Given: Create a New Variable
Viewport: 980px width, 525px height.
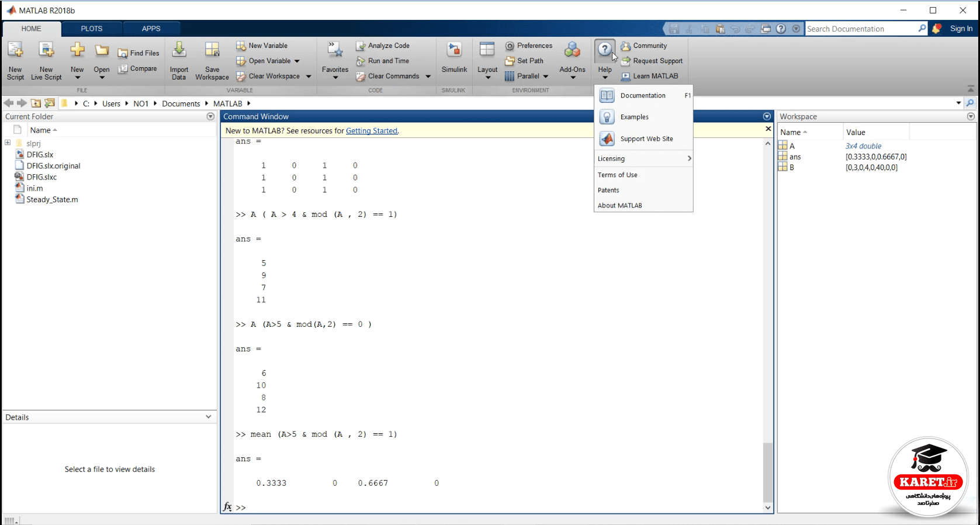Looking at the screenshot, I should point(262,46).
